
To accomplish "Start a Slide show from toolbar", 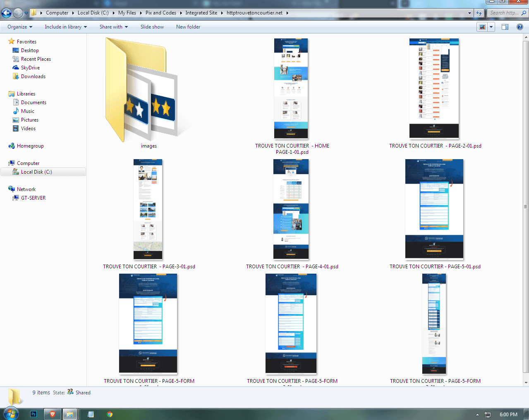I will coord(152,27).
